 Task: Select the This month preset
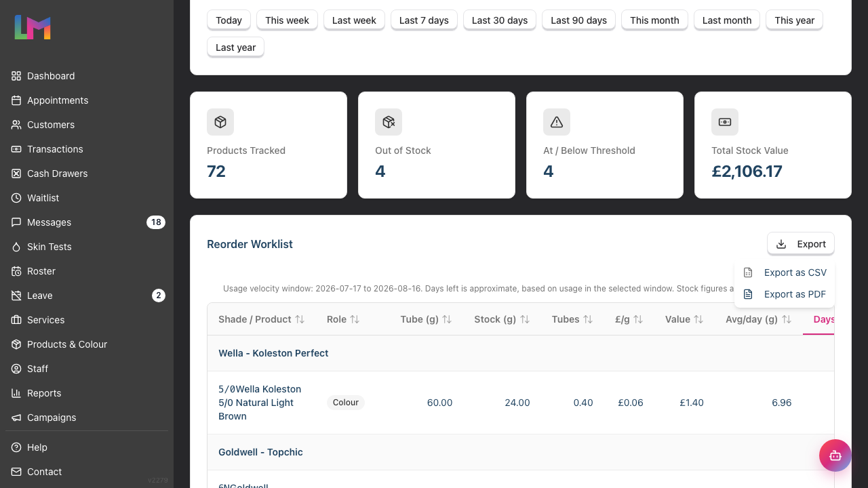tap(654, 20)
